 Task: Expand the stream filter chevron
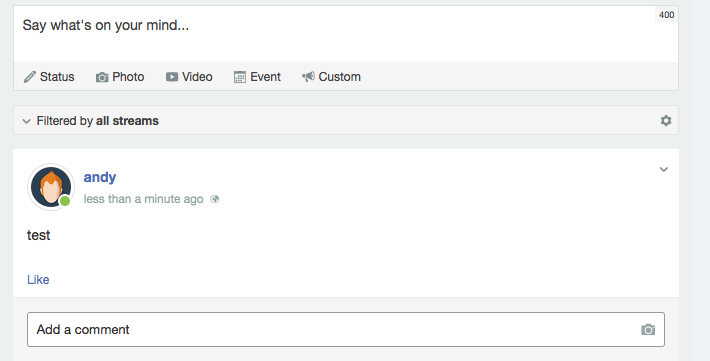coord(26,121)
